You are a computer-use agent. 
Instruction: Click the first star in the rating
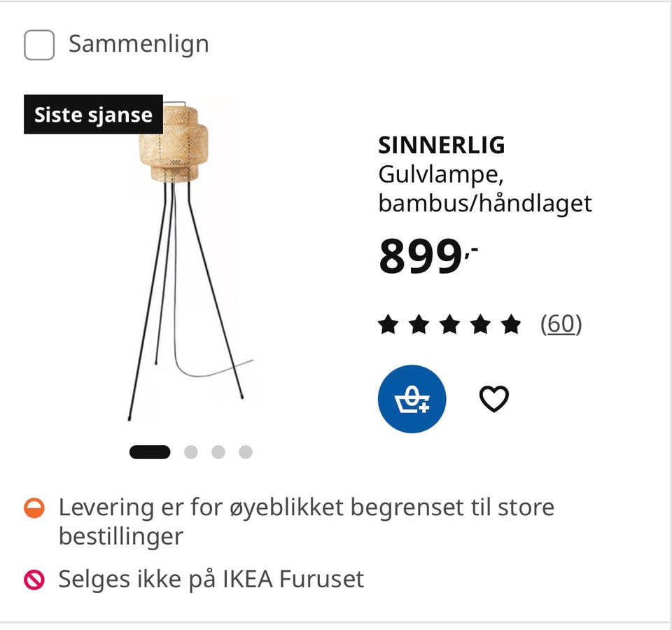click(x=388, y=323)
